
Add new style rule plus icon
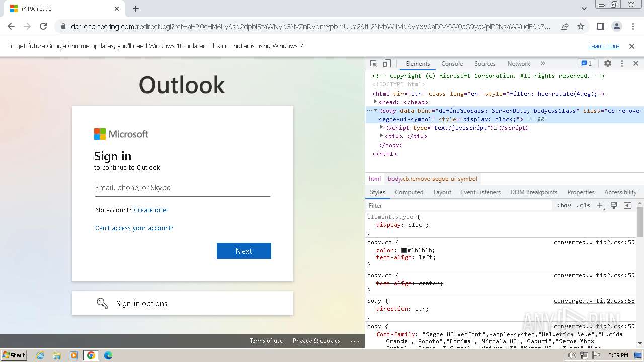[x=600, y=206]
